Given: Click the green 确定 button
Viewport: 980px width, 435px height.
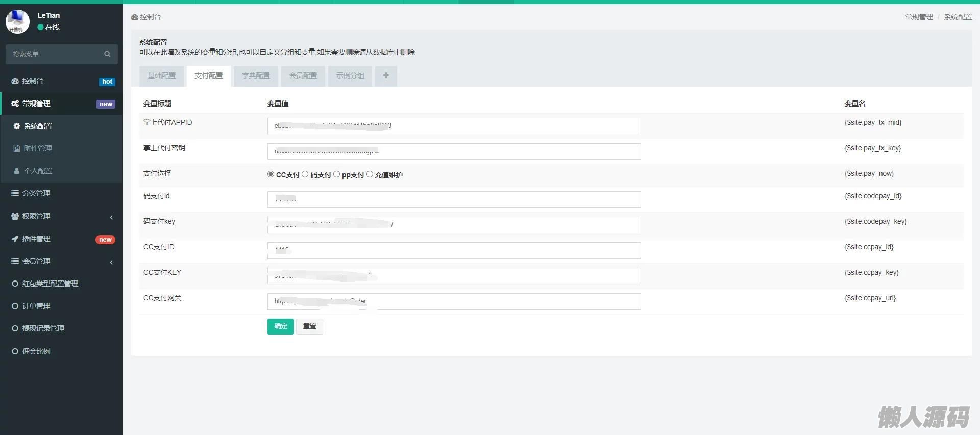Looking at the screenshot, I should tap(280, 326).
